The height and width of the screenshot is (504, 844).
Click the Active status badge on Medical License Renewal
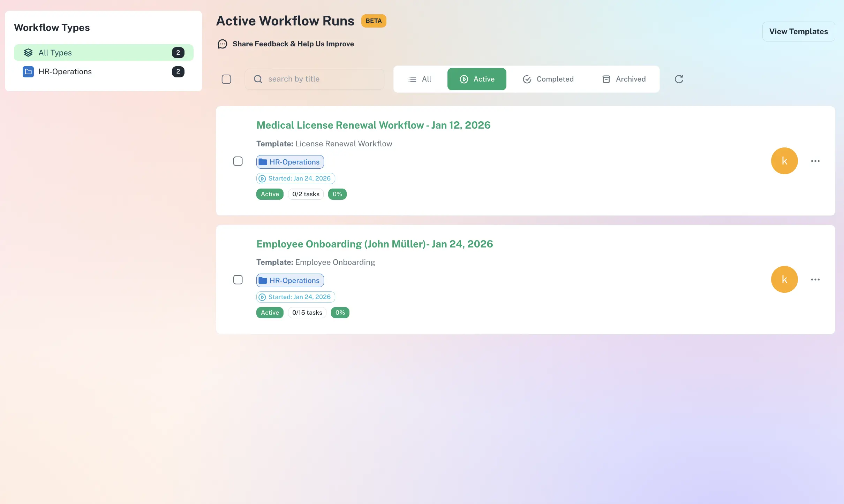click(270, 194)
